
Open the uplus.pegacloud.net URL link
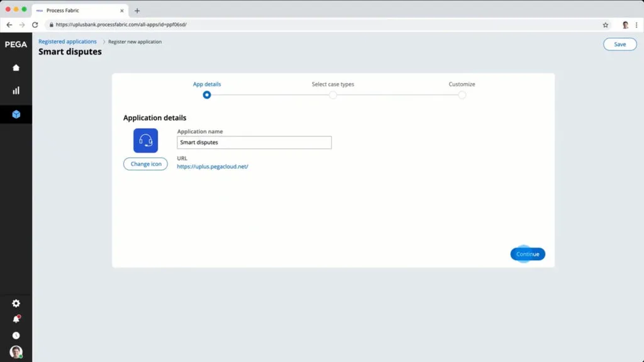coord(213,167)
